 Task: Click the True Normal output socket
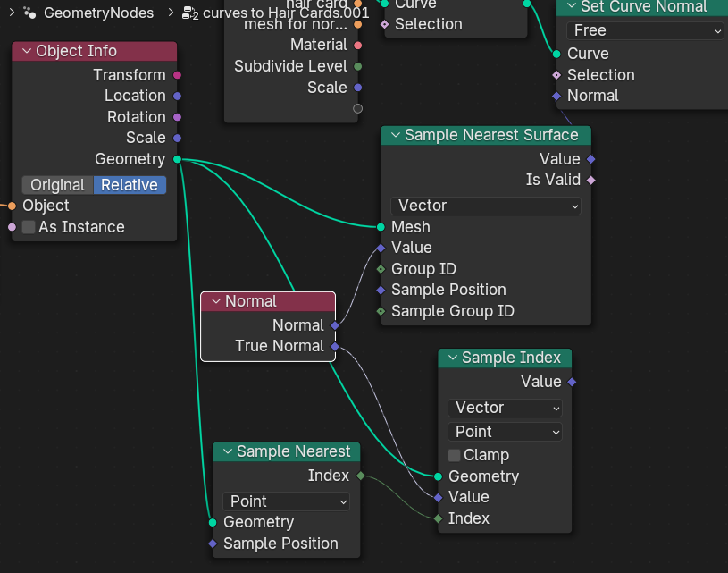335,346
